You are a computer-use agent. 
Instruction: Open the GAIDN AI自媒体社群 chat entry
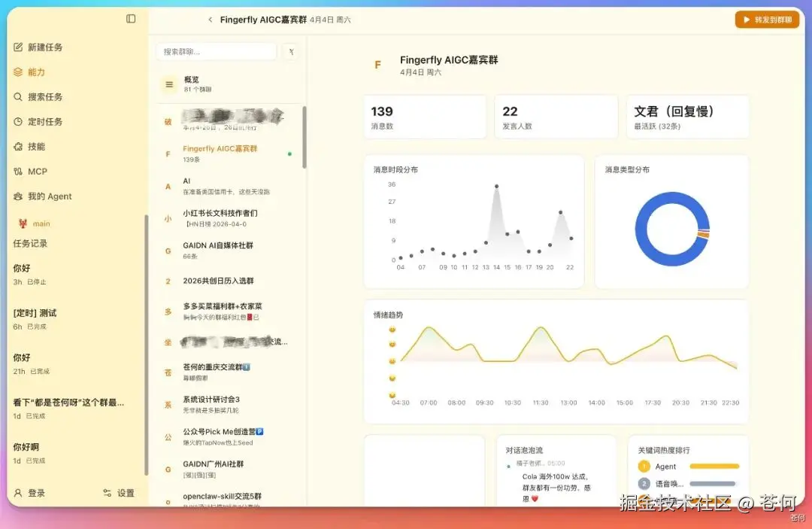[x=218, y=246]
